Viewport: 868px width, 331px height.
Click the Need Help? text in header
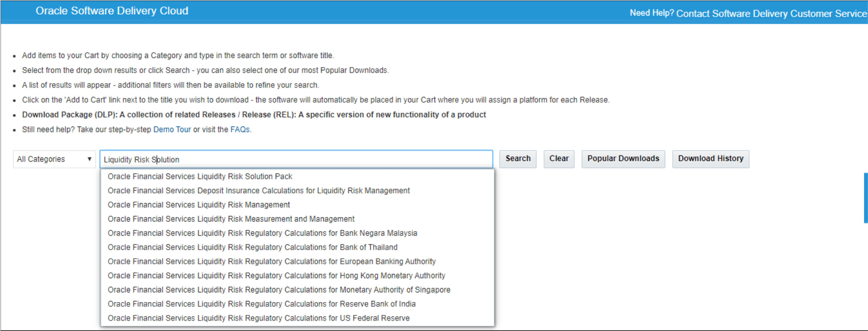coord(652,13)
